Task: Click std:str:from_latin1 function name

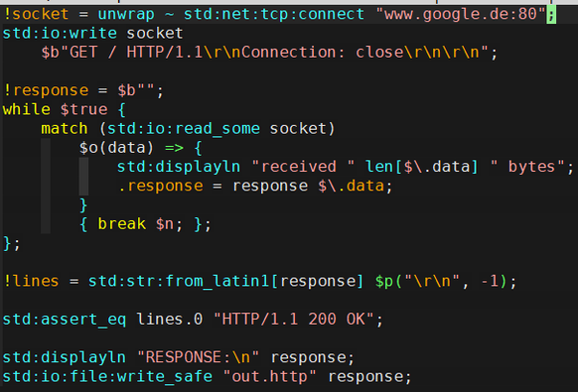Action: click(x=179, y=282)
